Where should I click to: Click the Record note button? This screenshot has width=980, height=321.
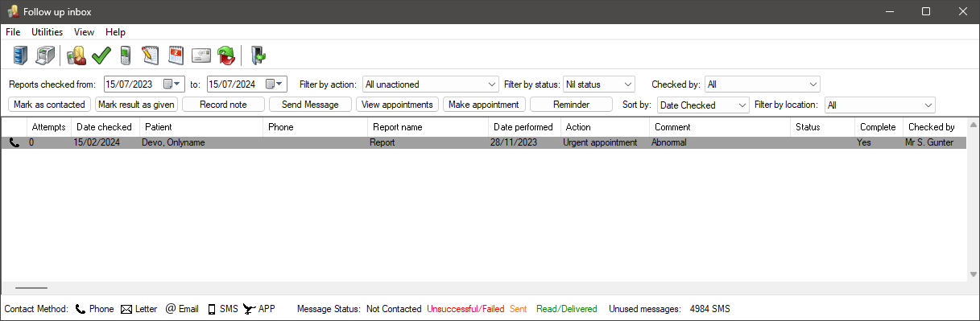[x=223, y=105]
